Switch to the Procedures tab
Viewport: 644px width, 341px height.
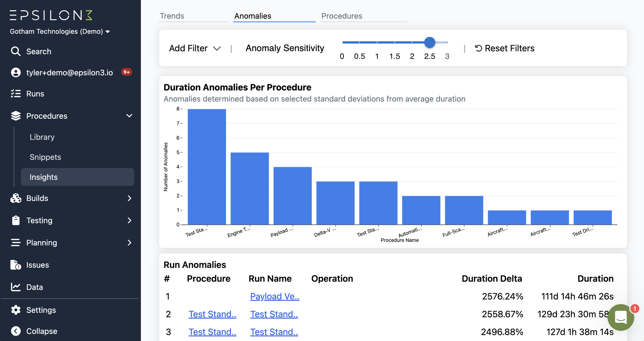[342, 16]
